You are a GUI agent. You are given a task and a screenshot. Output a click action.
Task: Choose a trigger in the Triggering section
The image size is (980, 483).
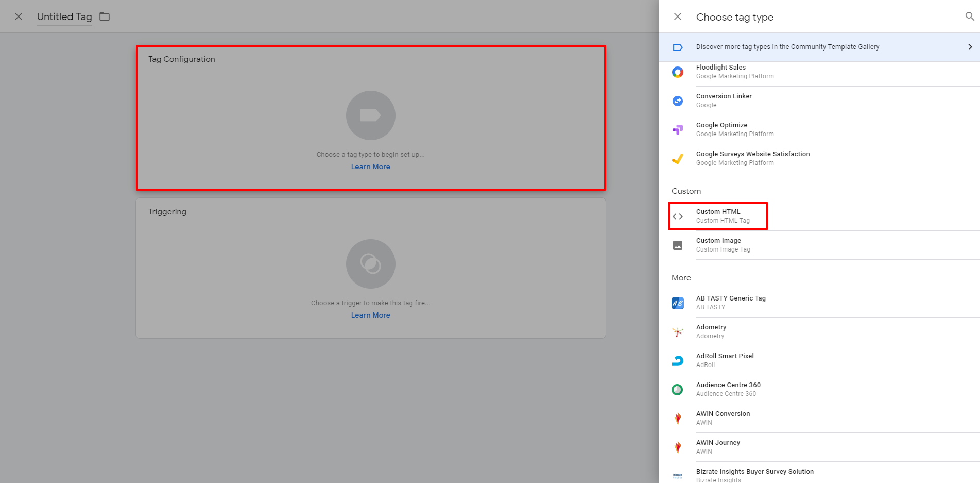point(370,263)
